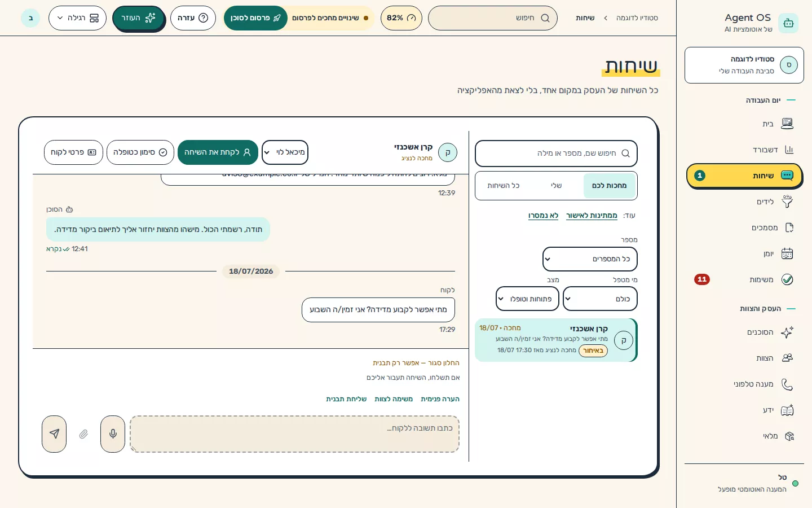The width and height of the screenshot is (812, 508).
Task: Click the עזרה help button
Action: point(193,18)
